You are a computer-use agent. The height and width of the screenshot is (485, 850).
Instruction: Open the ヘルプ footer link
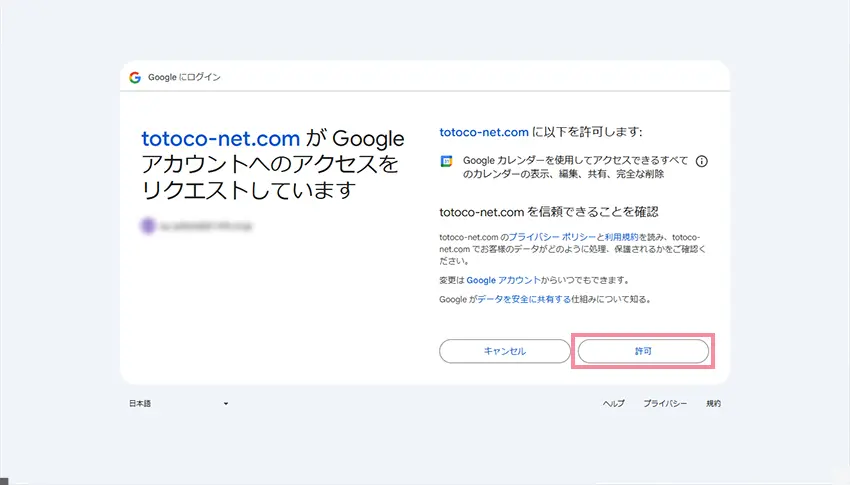[x=614, y=403]
